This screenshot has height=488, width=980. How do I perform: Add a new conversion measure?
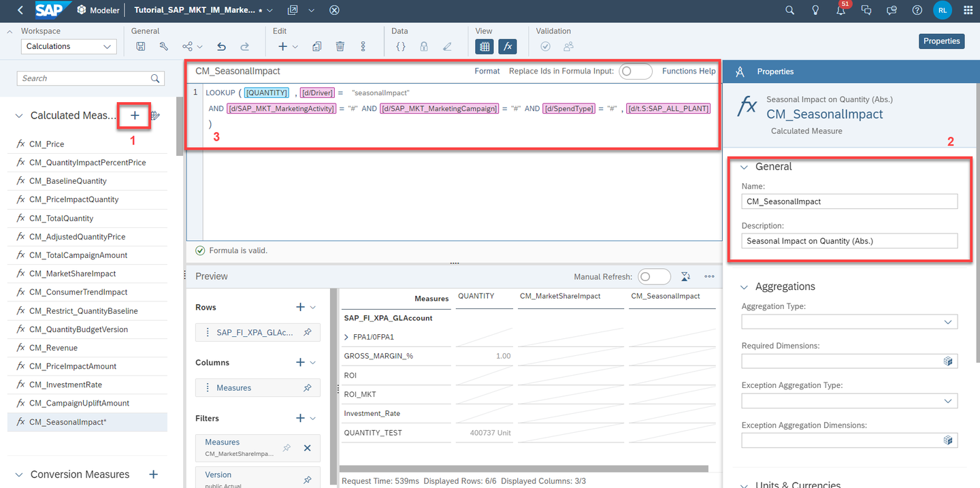(x=154, y=474)
